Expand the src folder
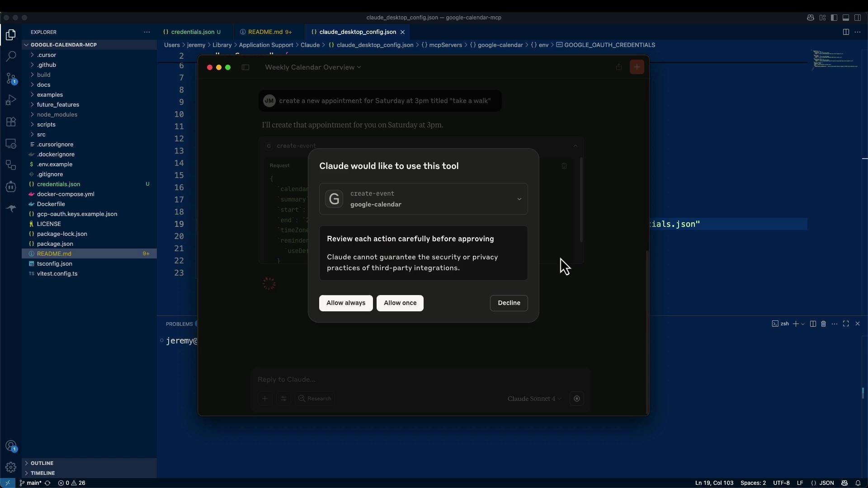The image size is (868, 488). point(89,134)
